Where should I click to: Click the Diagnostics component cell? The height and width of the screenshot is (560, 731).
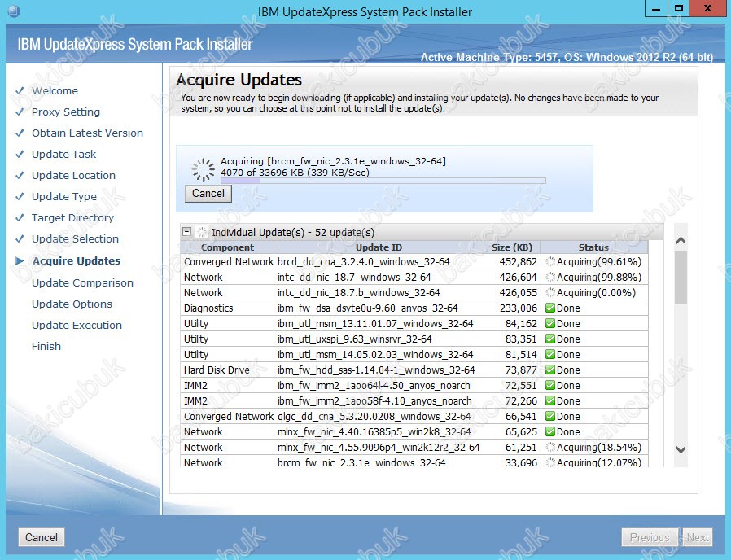click(x=208, y=308)
